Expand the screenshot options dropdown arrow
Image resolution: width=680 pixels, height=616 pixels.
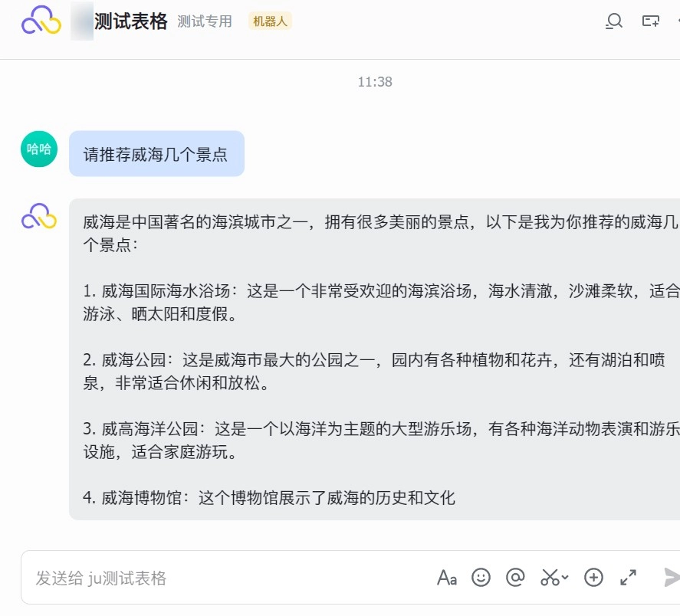[565, 578]
